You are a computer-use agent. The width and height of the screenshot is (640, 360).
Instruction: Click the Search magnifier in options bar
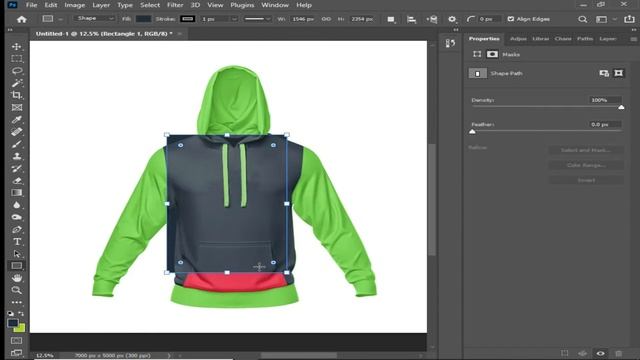[582, 19]
